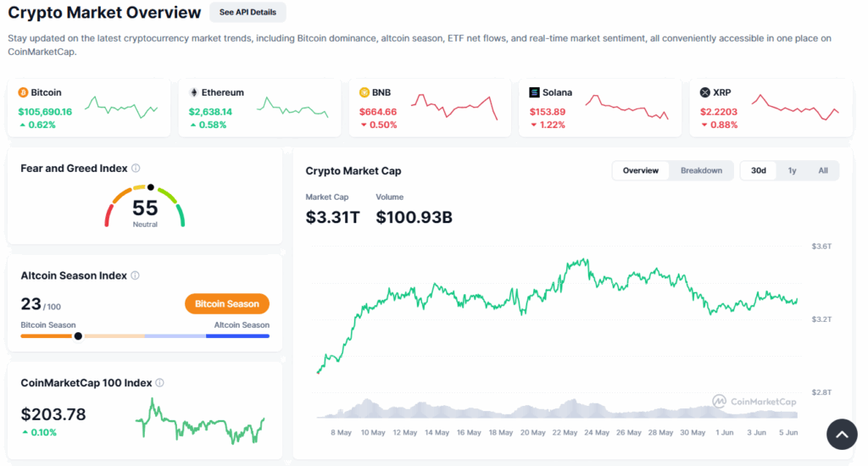Screen dimensions: 868x466
Task: Open Altcoin Season Index info icon
Action: [x=135, y=275]
